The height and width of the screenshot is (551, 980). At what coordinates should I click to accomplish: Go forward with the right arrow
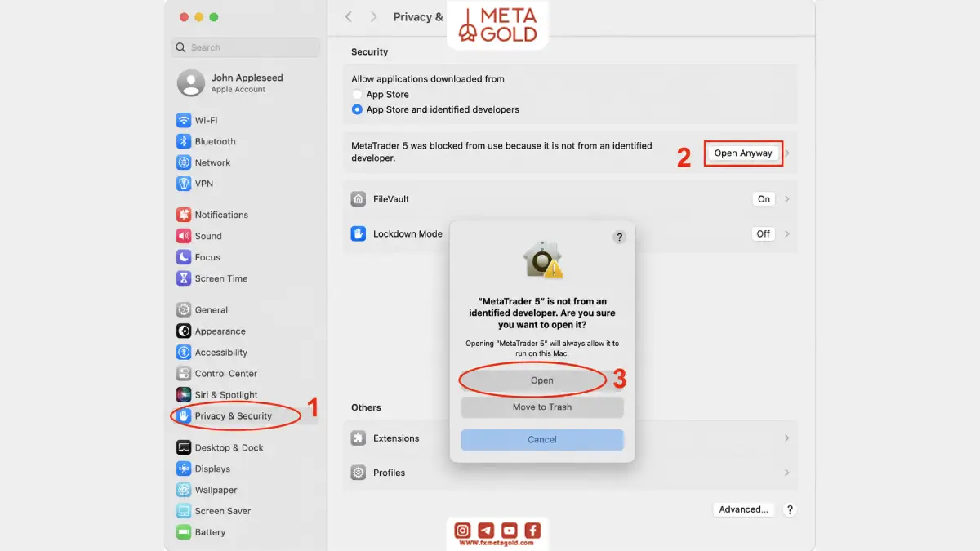point(374,16)
